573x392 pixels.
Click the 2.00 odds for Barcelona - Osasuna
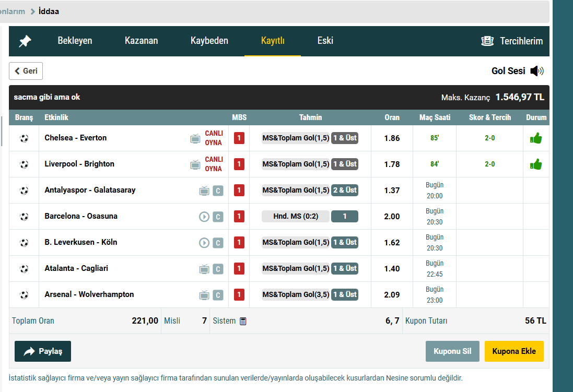[392, 216]
